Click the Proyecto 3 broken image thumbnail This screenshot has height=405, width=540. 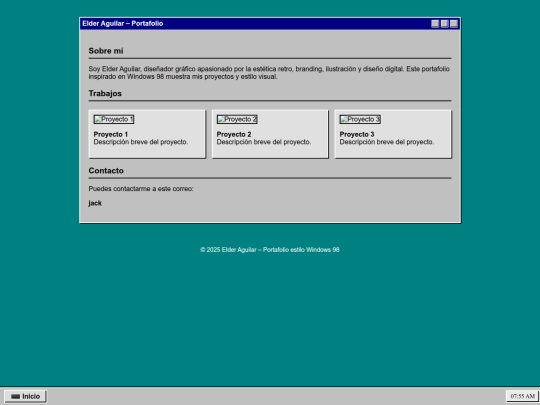click(x=360, y=120)
